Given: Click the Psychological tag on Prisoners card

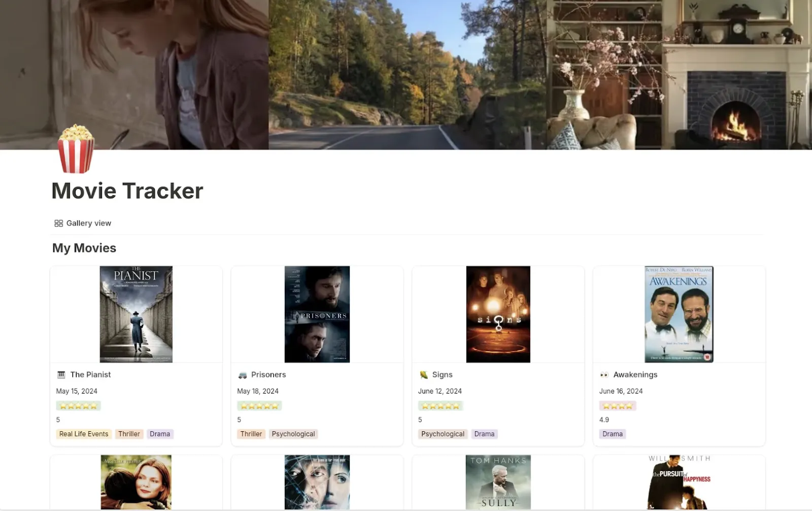Looking at the screenshot, I should [293, 434].
